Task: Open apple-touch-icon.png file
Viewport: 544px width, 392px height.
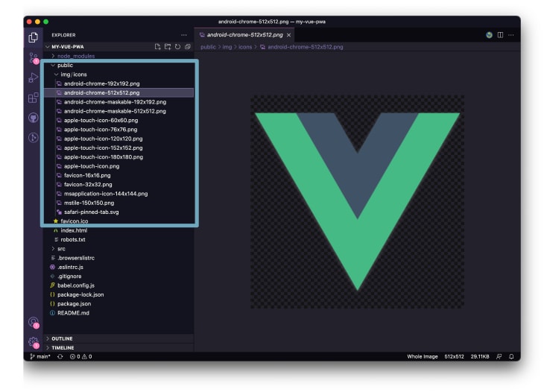Action: coord(119,166)
